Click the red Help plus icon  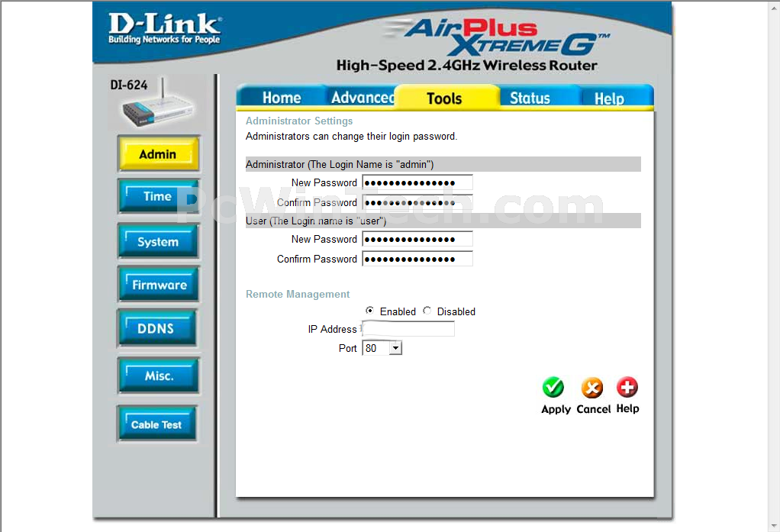point(627,387)
